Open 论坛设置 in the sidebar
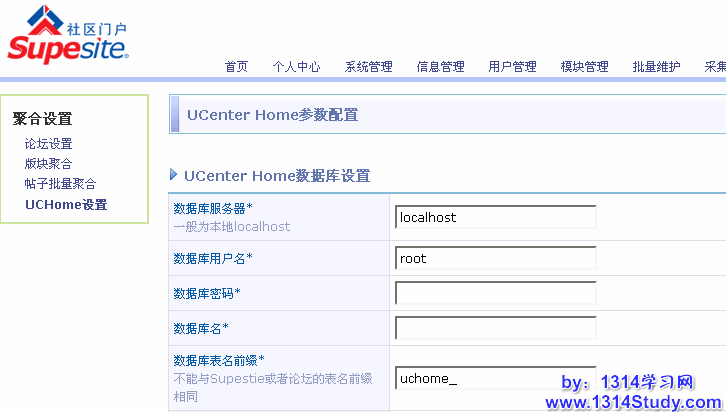This screenshot has height=412, width=726. pos(49,144)
